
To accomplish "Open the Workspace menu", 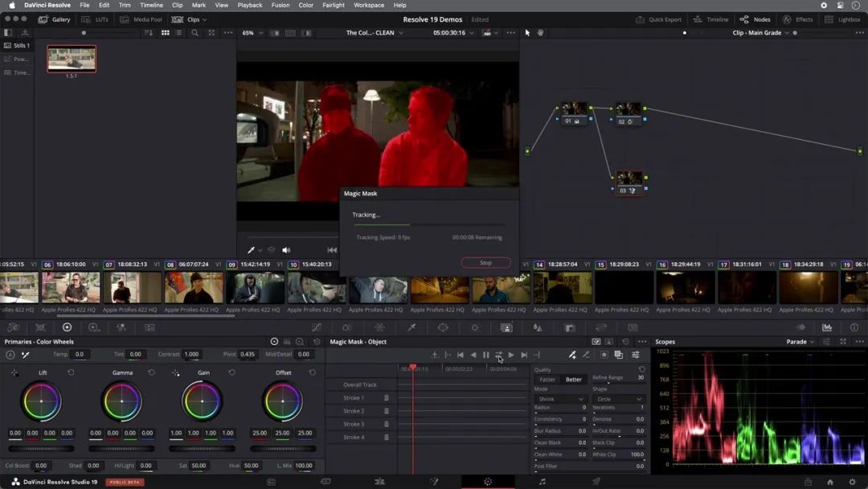I will coord(369,5).
